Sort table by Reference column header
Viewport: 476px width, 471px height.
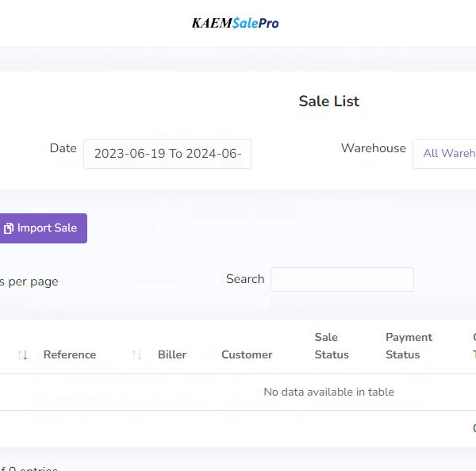tap(70, 355)
